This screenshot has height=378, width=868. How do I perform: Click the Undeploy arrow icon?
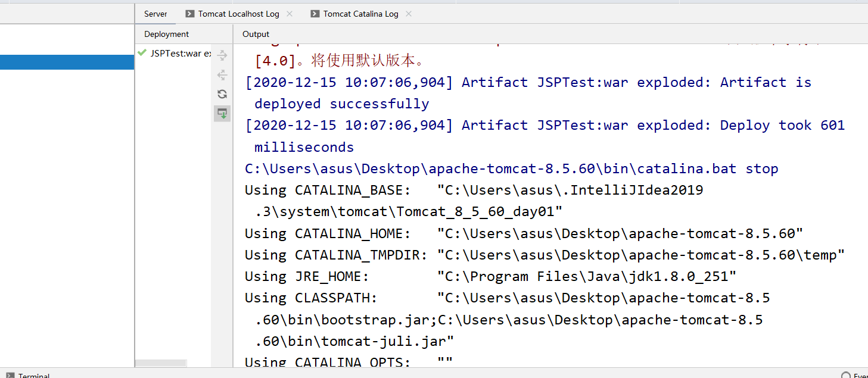click(x=222, y=75)
